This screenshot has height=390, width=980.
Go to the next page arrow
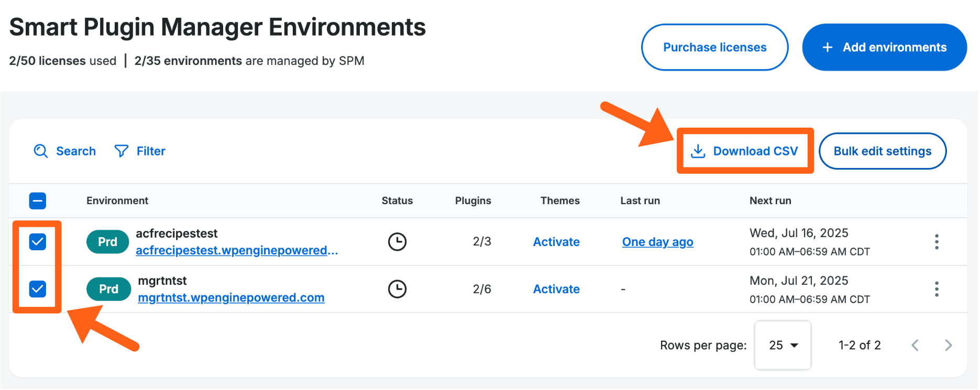click(x=948, y=346)
